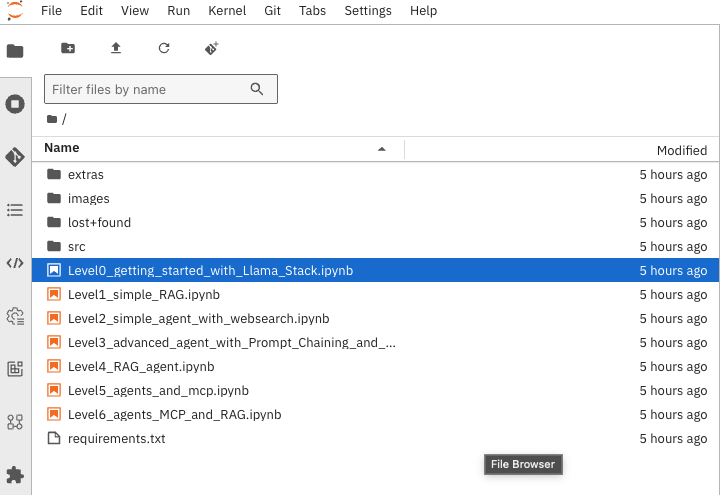Open the Tabs menu
The height and width of the screenshot is (495, 720).
pyautogui.click(x=312, y=11)
